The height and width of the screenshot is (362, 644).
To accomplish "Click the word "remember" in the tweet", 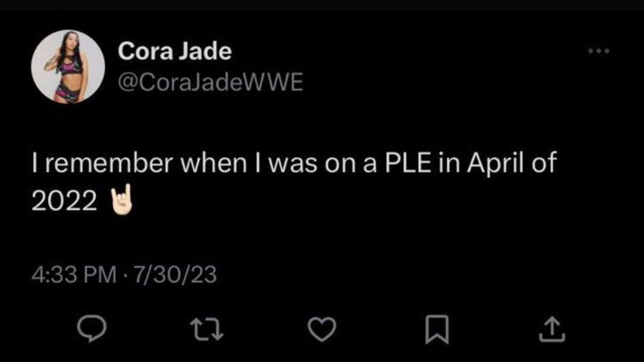I will 109,163.
